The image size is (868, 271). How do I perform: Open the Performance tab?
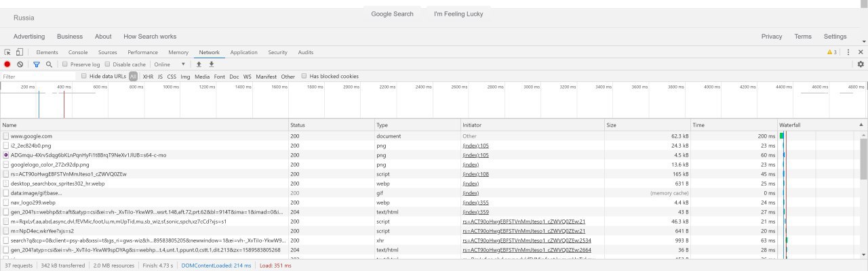click(x=142, y=52)
